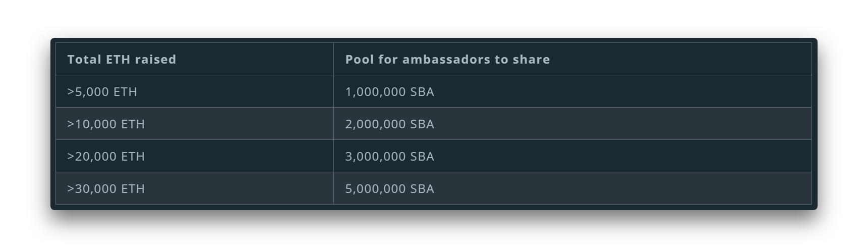Click the "Pool for ambassadors to share" header
Viewport: 868px width, 248px height.
(447, 59)
